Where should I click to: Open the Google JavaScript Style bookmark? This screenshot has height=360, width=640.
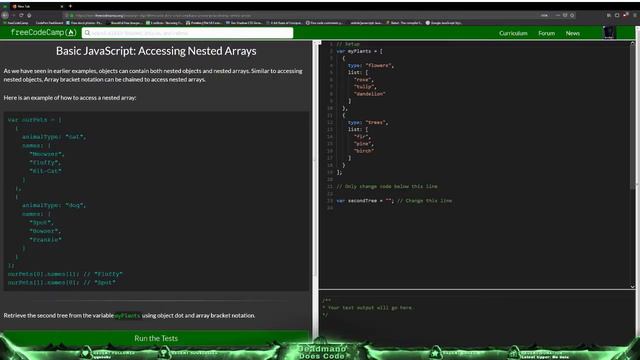[x=444, y=23]
